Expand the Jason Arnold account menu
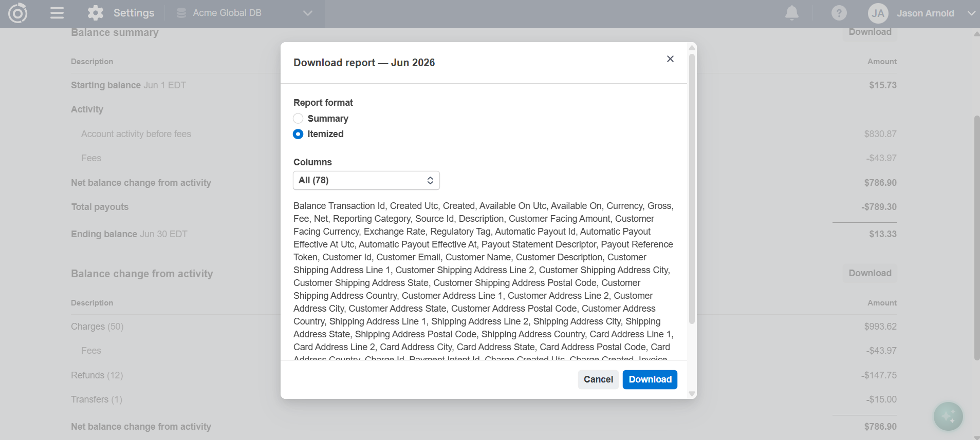This screenshot has width=980, height=440. click(971, 13)
